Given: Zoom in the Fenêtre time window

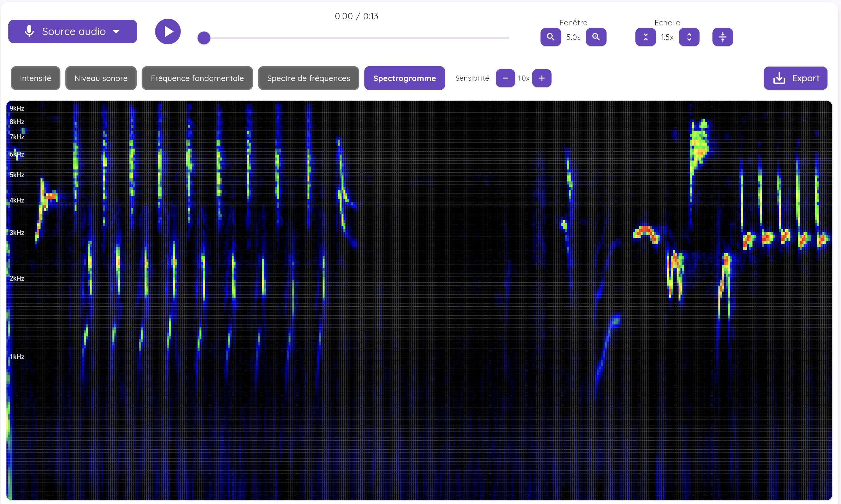Looking at the screenshot, I should pyautogui.click(x=596, y=37).
